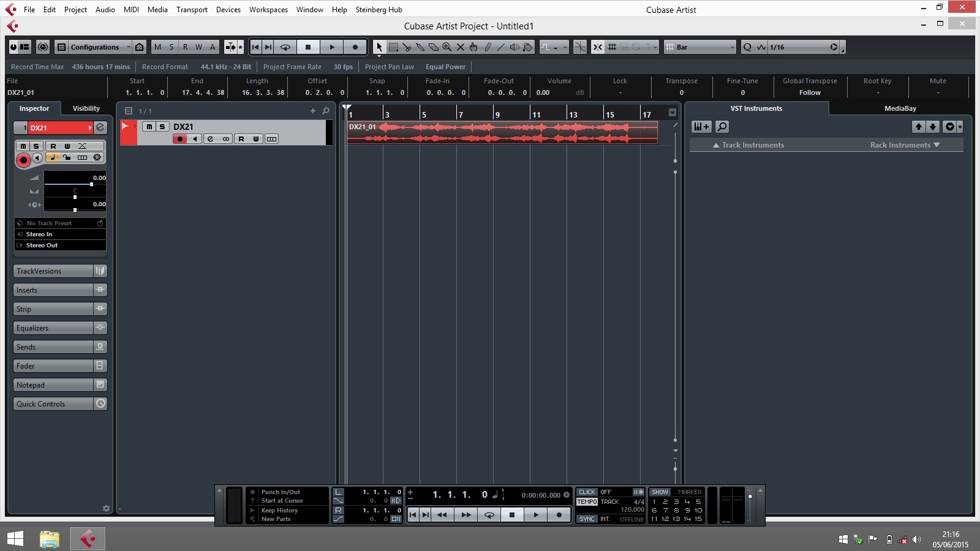
Task: Click the speaker volume tray icon
Action: pyautogui.click(x=917, y=539)
